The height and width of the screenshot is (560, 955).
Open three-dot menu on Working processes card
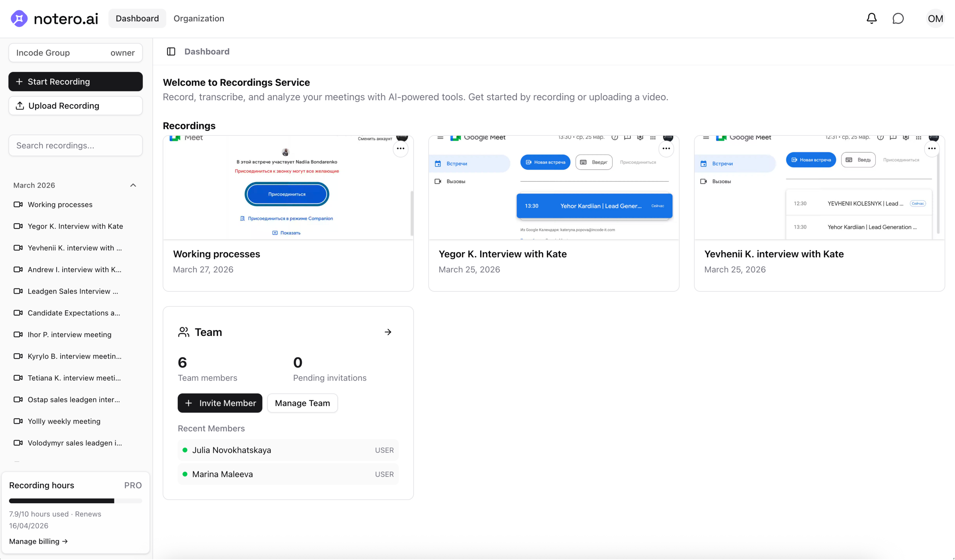[400, 148]
